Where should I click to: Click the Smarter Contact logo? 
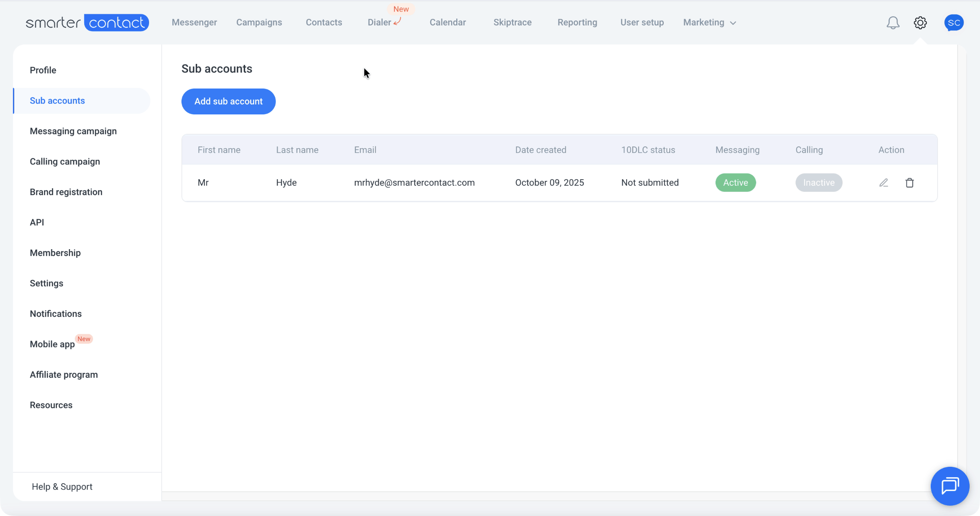click(87, 22)
